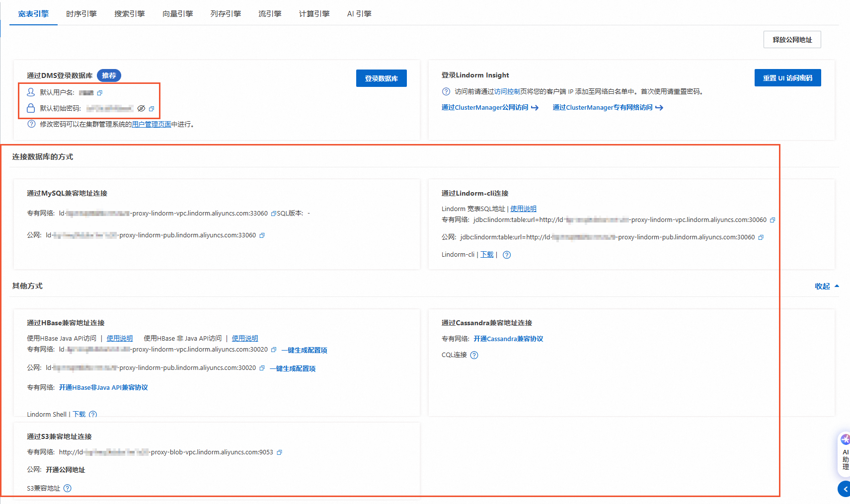
Task: Click the 其他方式 section title
Action: pos(27,286)
